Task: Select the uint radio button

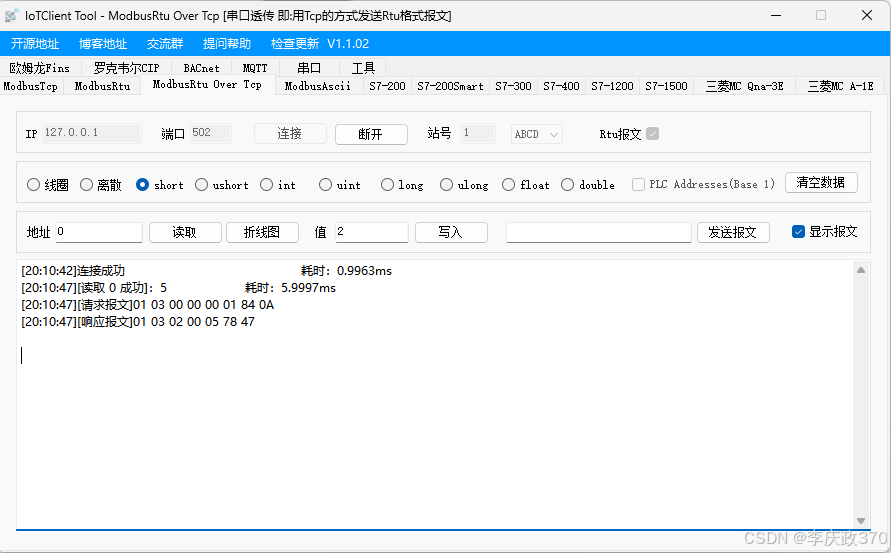Action: click(325, 185)
